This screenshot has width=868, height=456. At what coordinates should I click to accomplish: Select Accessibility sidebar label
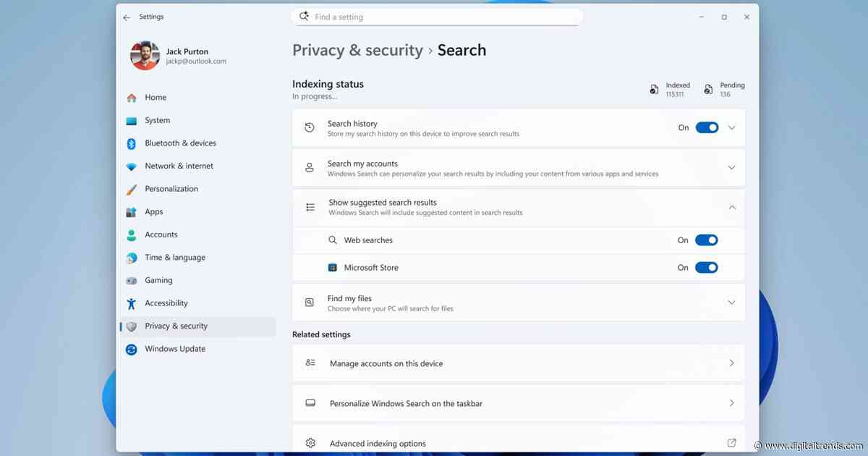tap(166, 303)
